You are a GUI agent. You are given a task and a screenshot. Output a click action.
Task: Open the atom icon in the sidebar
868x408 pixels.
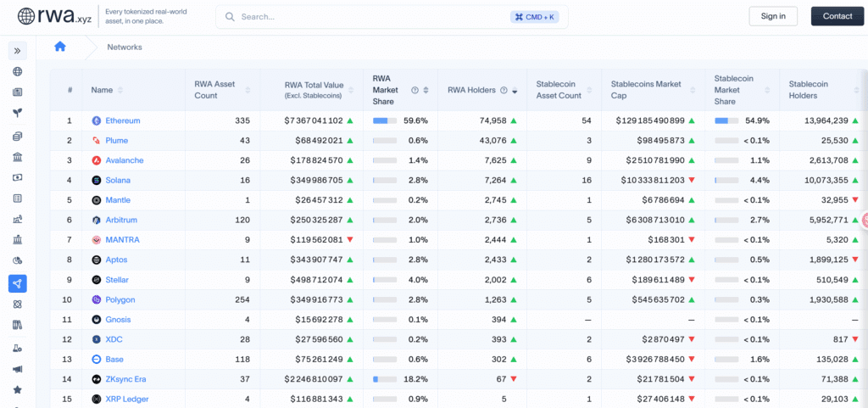click(17, 304)
